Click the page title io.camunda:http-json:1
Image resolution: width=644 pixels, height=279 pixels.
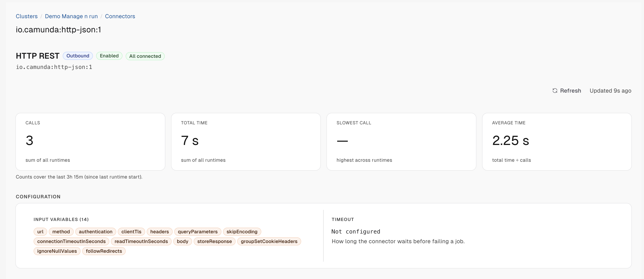click(58, 30)
